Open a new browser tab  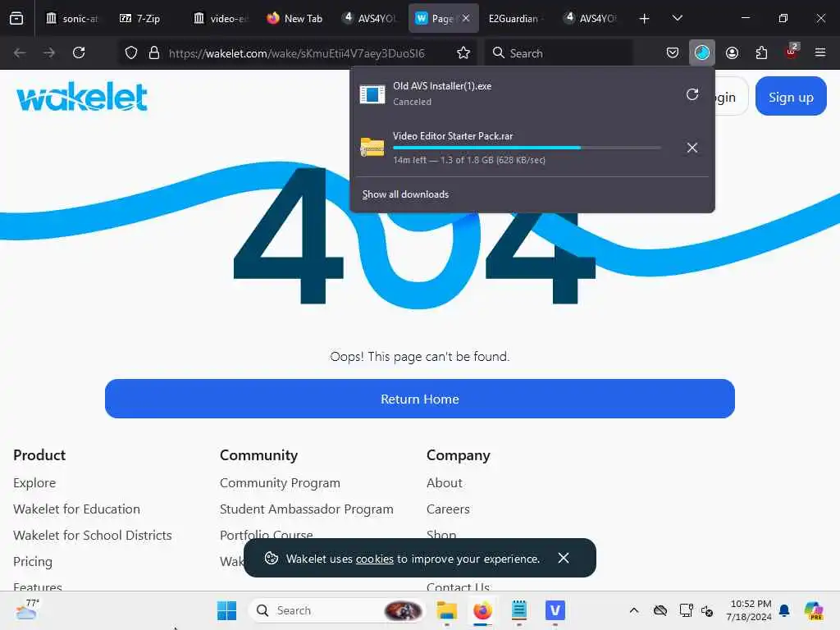pos(644,18)
